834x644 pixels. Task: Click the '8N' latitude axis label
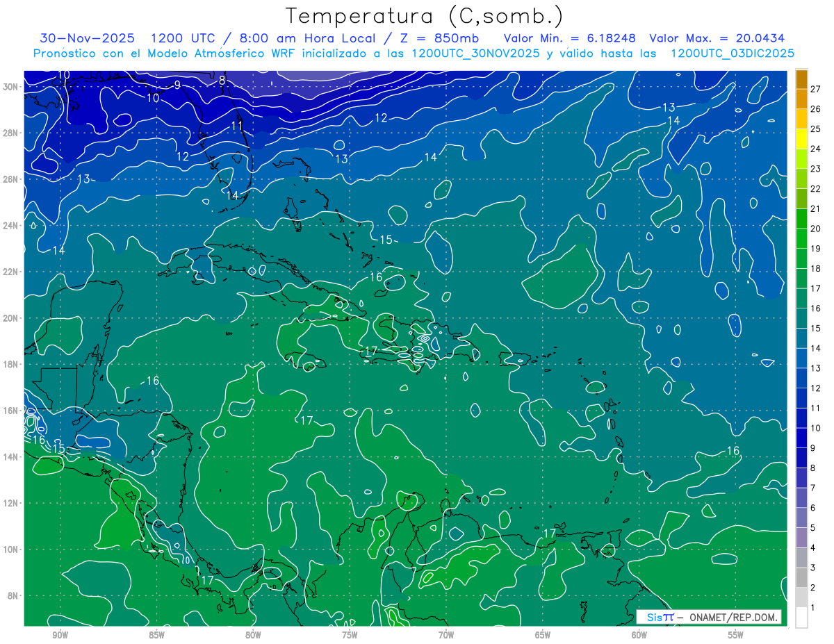pos(13,595)
